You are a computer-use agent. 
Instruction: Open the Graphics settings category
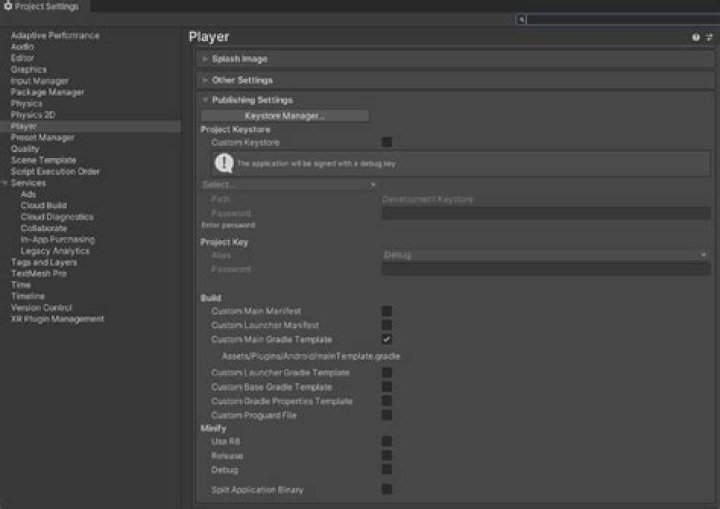29,69
